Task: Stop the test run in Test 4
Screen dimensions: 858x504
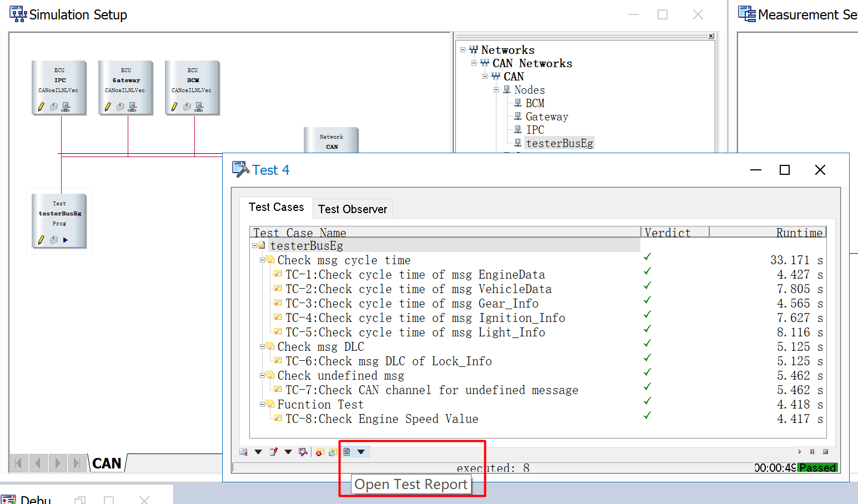Action: [826, 452]
